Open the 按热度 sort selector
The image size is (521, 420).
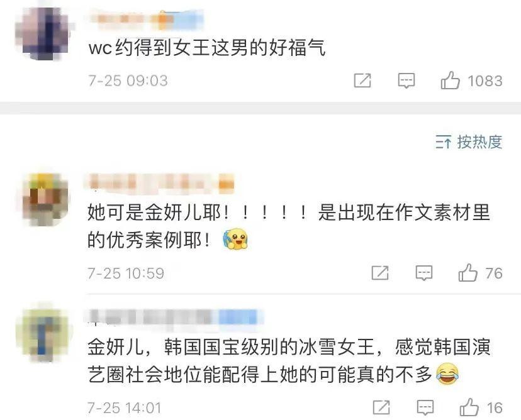(x=469, y=142)
